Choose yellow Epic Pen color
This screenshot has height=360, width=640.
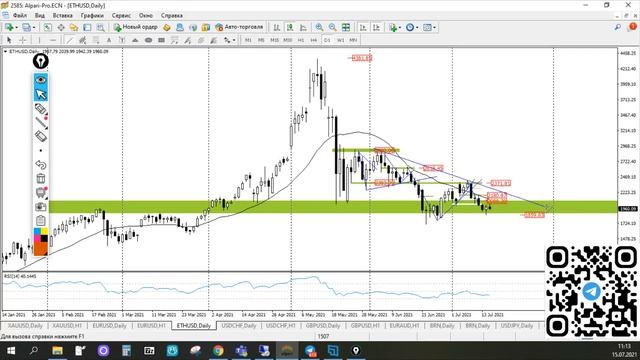pos(44,231)
